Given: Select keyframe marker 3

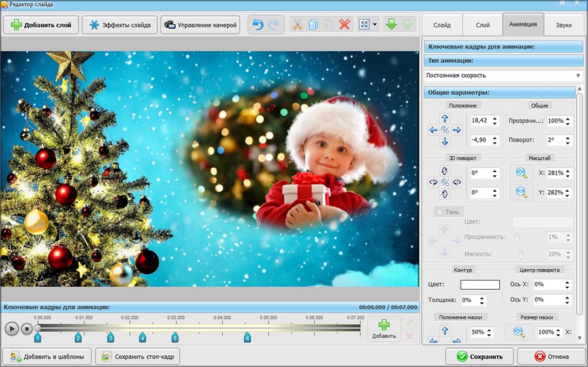Looking at the screenshot, I should pos(110,338).
